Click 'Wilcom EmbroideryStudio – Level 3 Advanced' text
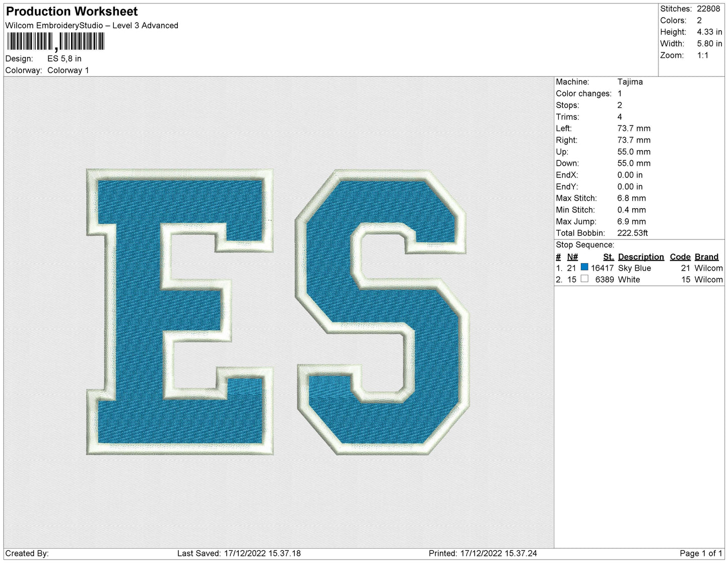 coord(92,26)
